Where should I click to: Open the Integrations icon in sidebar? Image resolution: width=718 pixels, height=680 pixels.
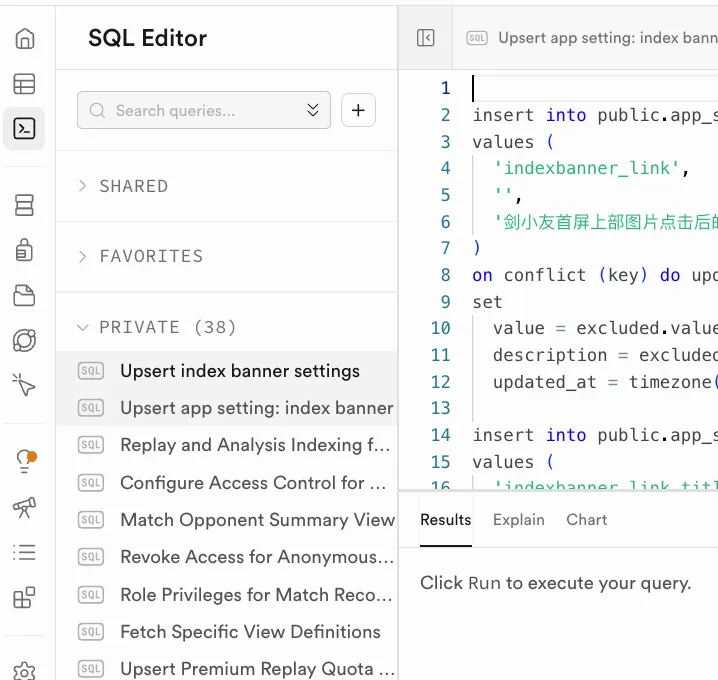[x=24, y=598]
